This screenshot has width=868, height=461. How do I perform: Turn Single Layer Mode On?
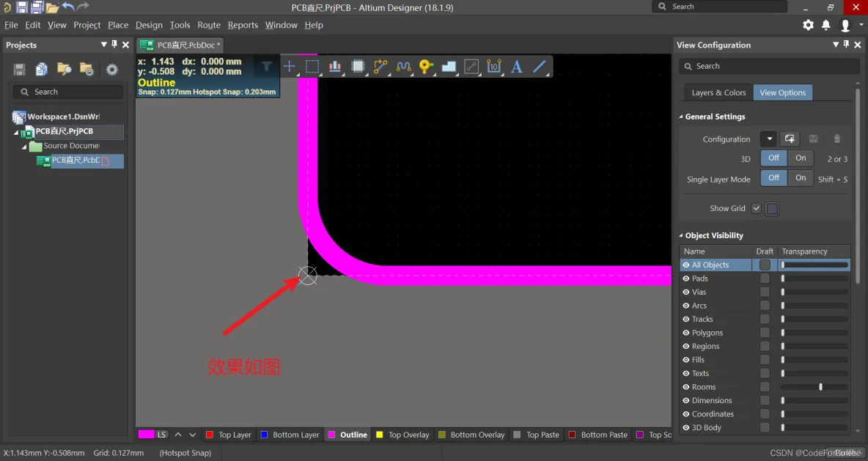801,178
